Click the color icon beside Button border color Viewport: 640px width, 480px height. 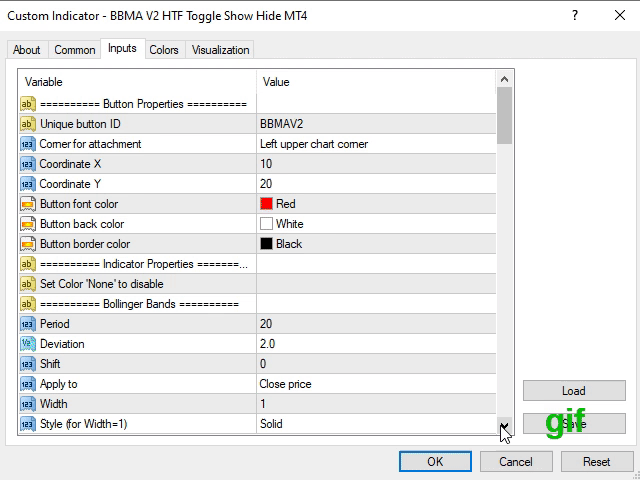coord(27,244)
